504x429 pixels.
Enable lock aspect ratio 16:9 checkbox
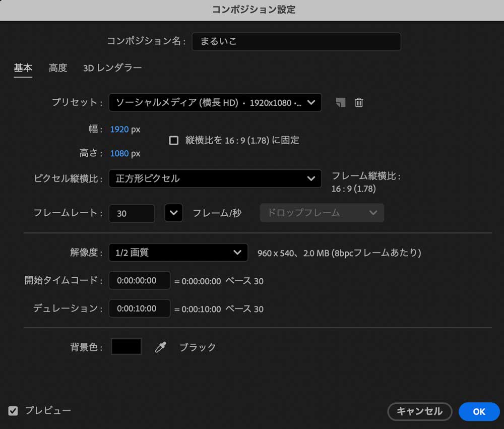tap(174, 141)
